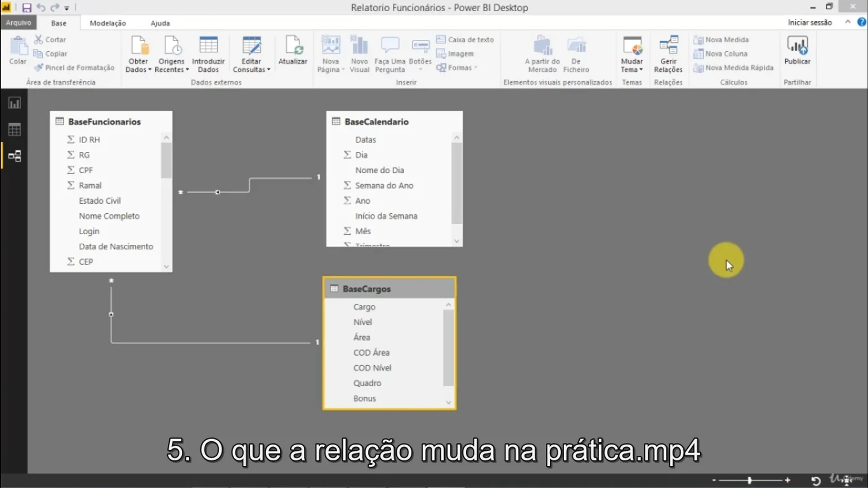868x488 pixels.
Task: Click the reset layout icon
Action: [x=816, y=481]
